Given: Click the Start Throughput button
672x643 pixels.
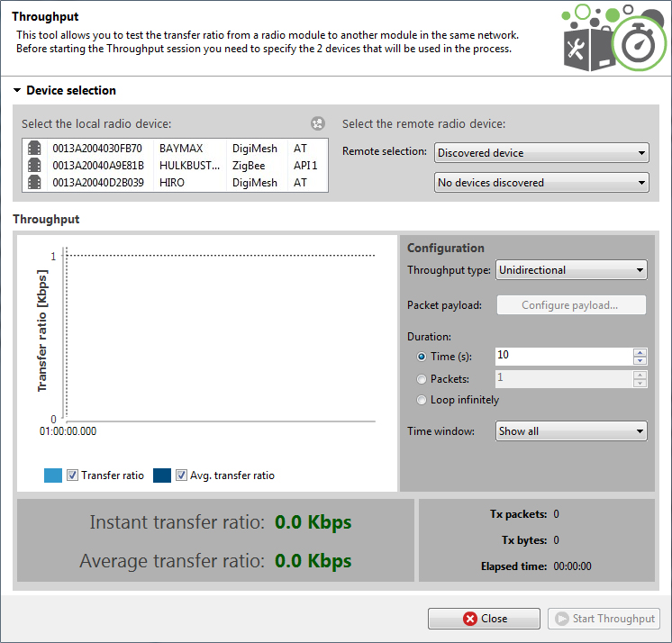Looking at the screenshot, I should click(604, 619).
